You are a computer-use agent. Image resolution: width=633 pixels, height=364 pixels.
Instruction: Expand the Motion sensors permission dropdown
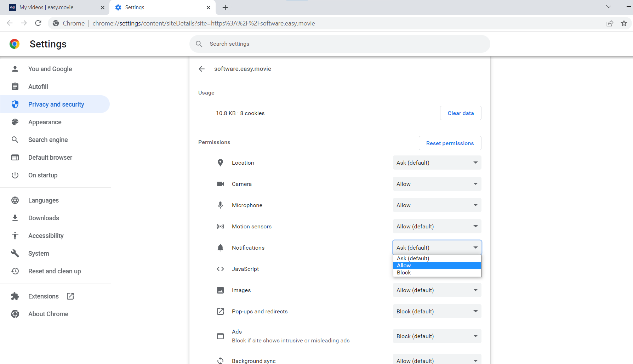tap(437, 226)
